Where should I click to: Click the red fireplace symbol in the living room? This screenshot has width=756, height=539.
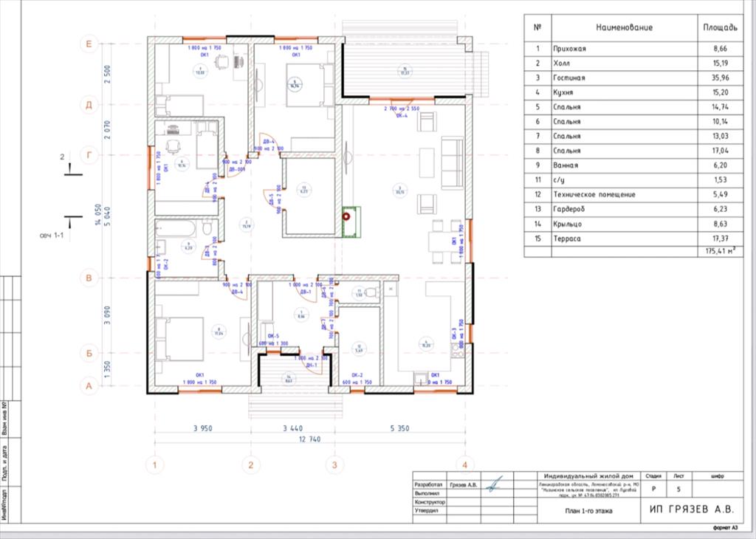click(x=345, y=218)
